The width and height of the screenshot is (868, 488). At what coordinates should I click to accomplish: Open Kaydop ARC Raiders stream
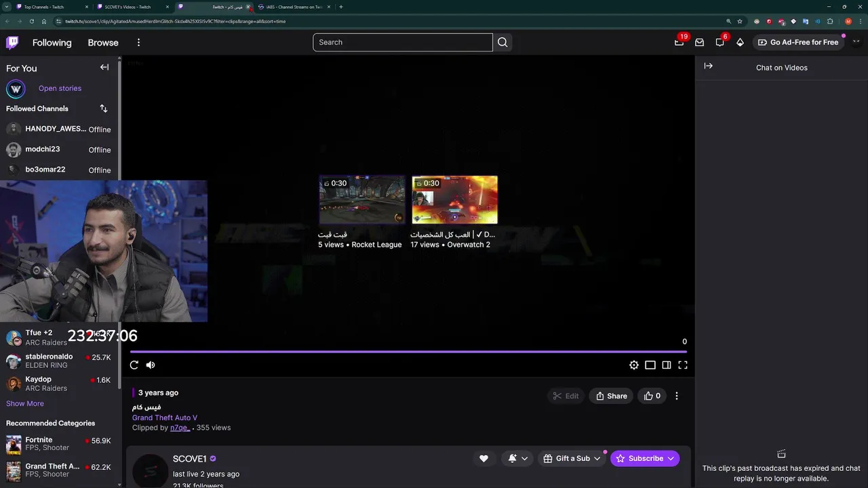[x=60, y=384]
